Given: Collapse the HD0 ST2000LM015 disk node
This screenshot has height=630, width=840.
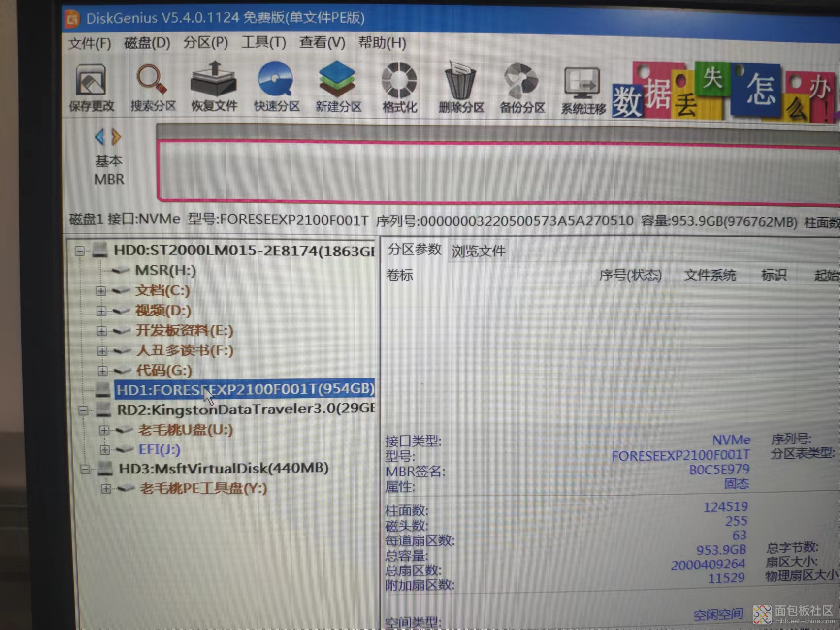Looking at the screenshot, I should [x=79, y=251].
